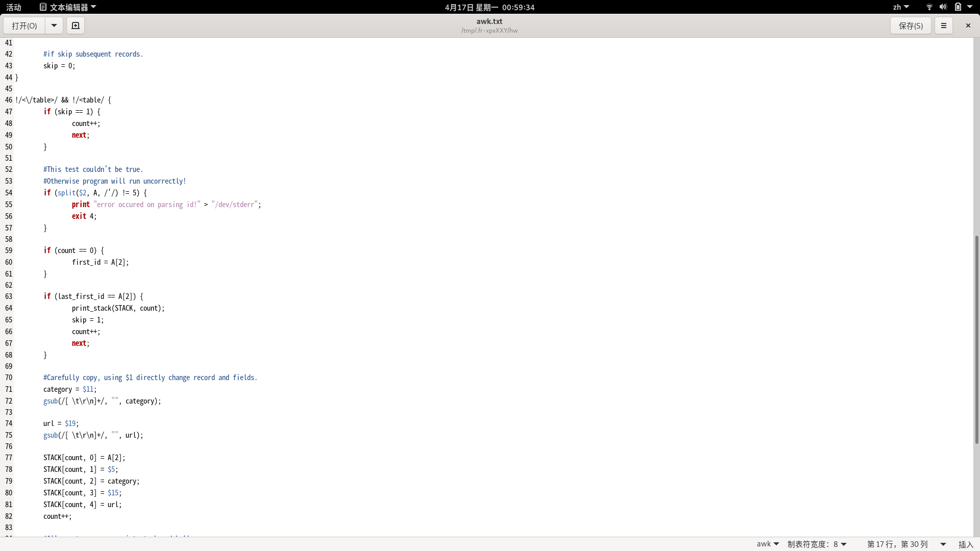980x551 pixels.
Task: Click the 第 17 行，第 30 列 position indicator
Action: point(897,544)
